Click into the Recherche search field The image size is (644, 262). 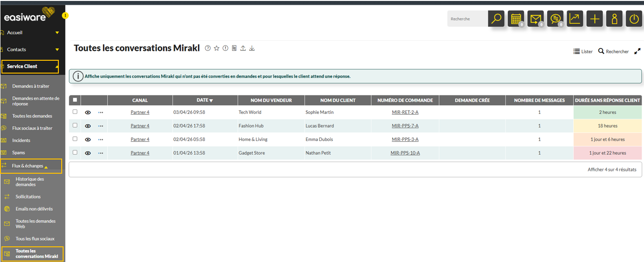click(467, 19)
